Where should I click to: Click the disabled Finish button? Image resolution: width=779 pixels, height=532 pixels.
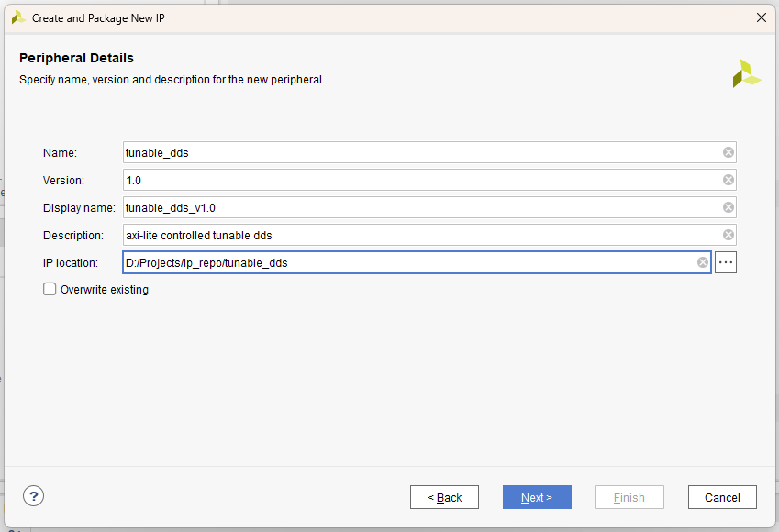tap(629, 497)
